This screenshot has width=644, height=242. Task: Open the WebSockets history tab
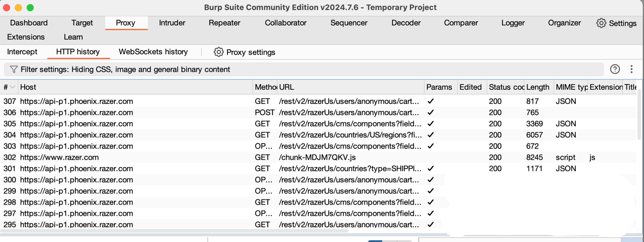tap(153, 52)
